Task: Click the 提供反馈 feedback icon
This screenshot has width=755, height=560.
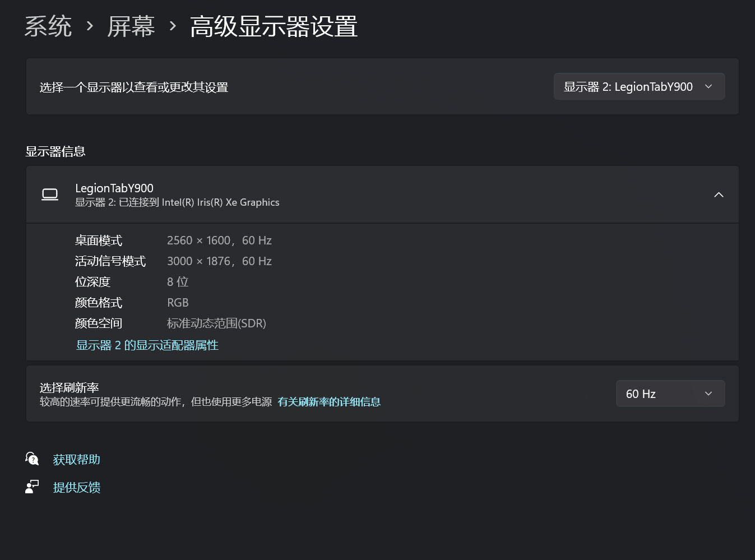Action: point(32,487)
